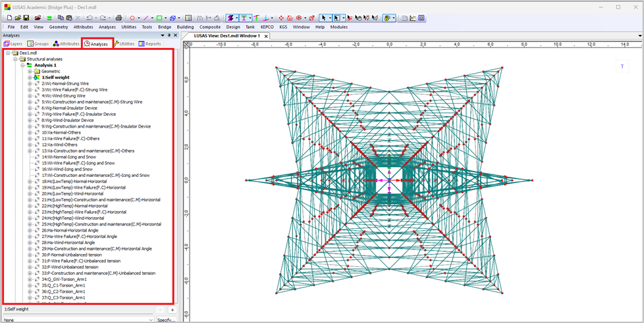The height and width of the screenshot is (323, 644).
Task: Click the Print icon in toolbar
Action: pyautogui.click(x=119, y=18)
